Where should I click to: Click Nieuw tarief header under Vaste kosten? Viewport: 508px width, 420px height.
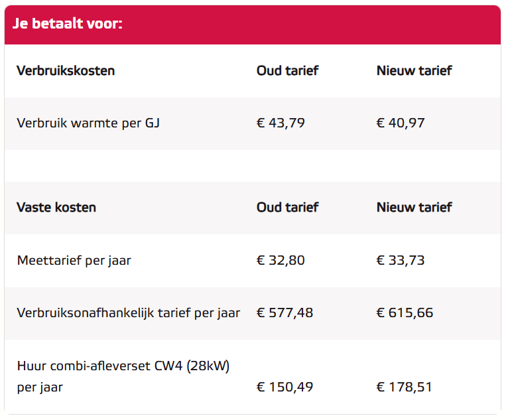(414, 208)
